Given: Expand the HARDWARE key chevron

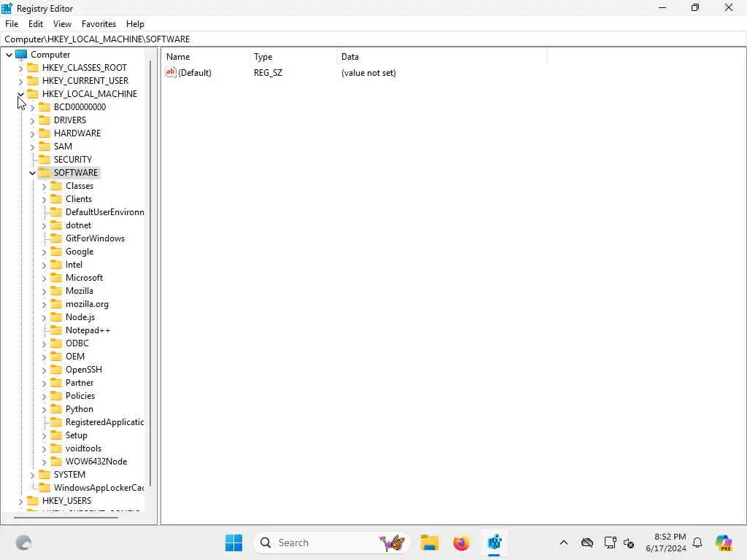Looking at the screenshot, I should pyautogui.click(x=32, y=134).
